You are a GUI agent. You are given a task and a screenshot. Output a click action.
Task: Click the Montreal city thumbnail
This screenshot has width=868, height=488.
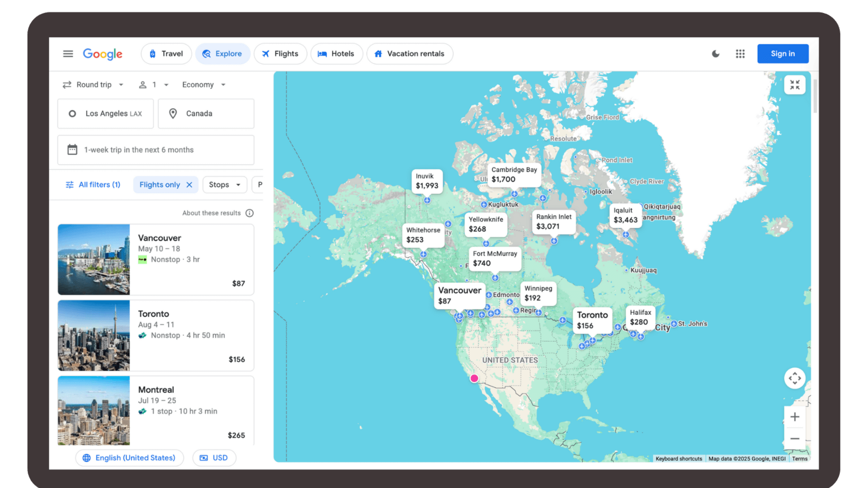point(94,410)
